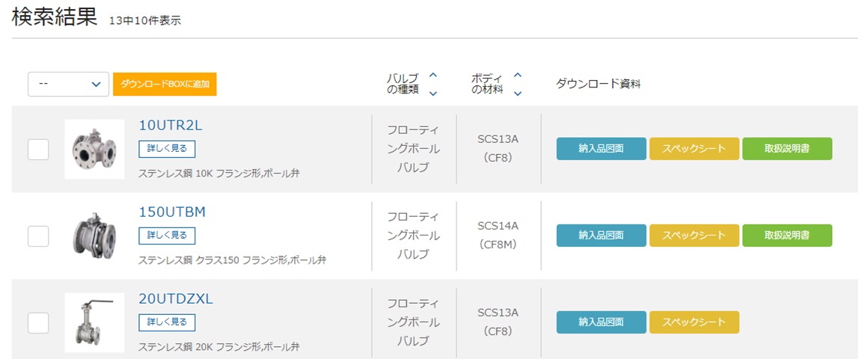868x359 pixels.
Task: Sort body material column descending arrow
Action: 518,93
